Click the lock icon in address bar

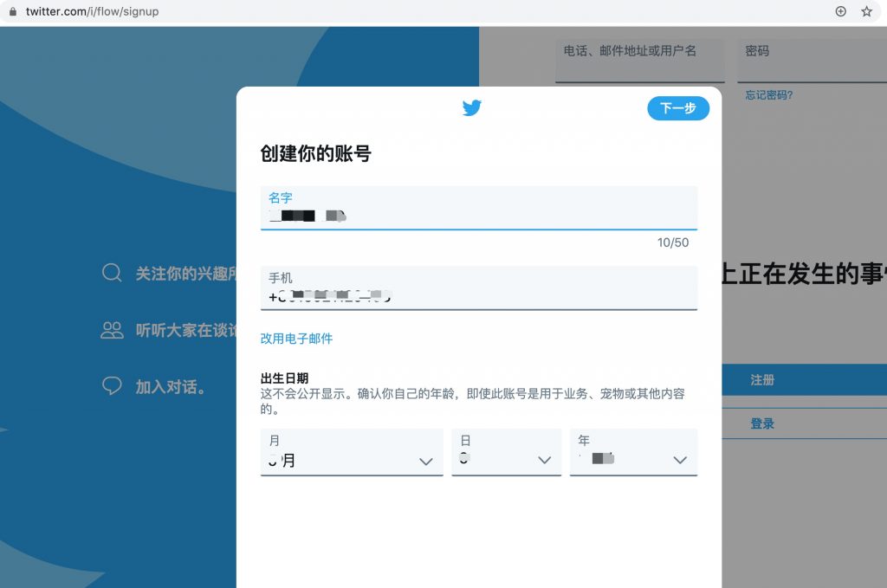click(13, 11)
